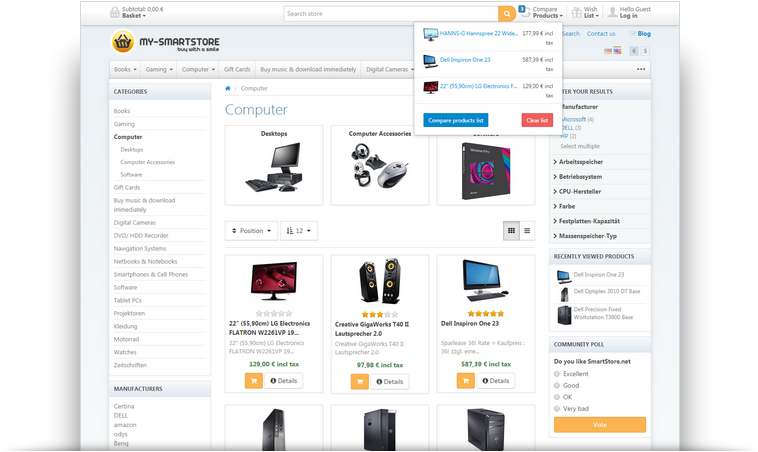Click the more menu ellipsis icon

(641, 69)
